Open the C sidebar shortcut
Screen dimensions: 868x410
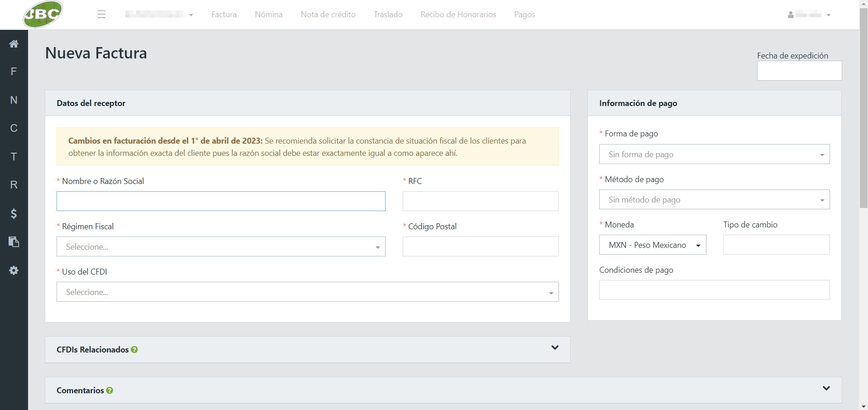point(14,128)
